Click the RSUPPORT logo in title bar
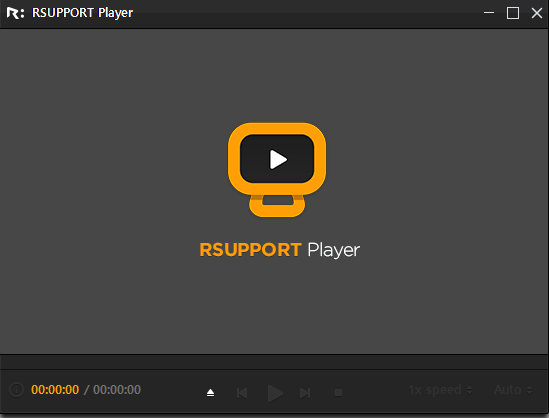The width and height of the screenshot is (549, 418). point(15,13)
